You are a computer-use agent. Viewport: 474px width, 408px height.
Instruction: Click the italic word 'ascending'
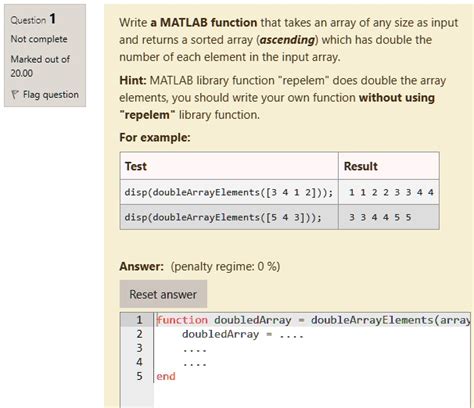(287, 40)
